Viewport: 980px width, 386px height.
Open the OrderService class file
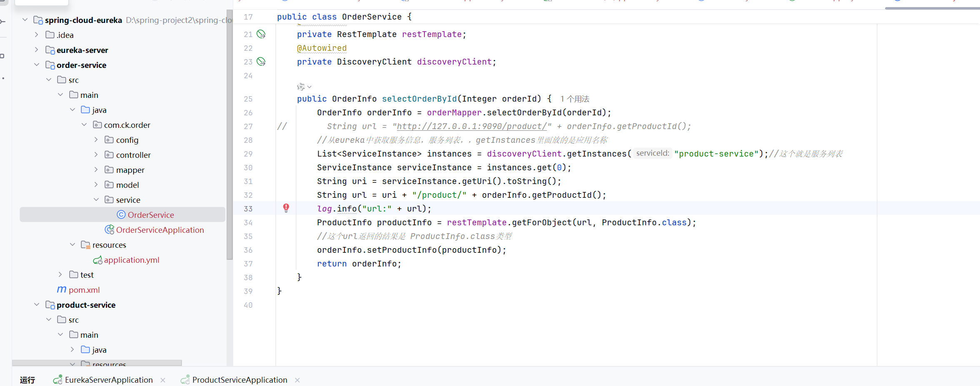tap(151, 215)
